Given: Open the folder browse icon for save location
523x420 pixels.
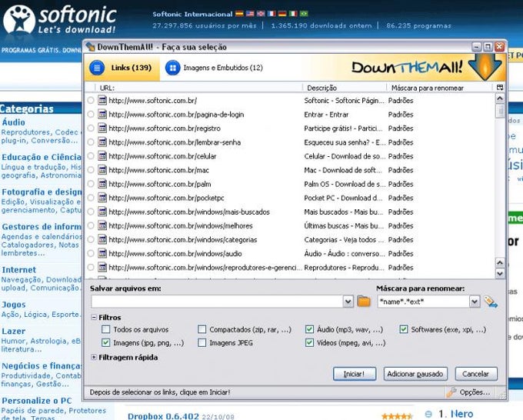Looking at the screenshot, I should coord(364,302).
